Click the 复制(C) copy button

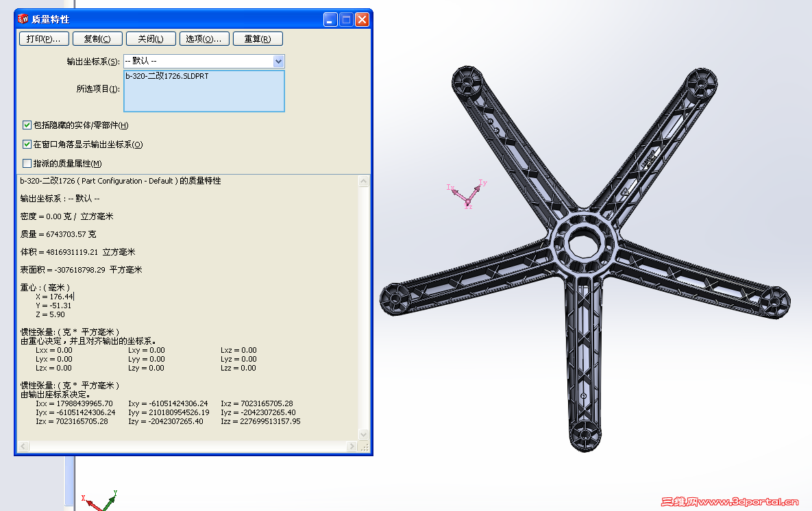click(x=97, y=39)
